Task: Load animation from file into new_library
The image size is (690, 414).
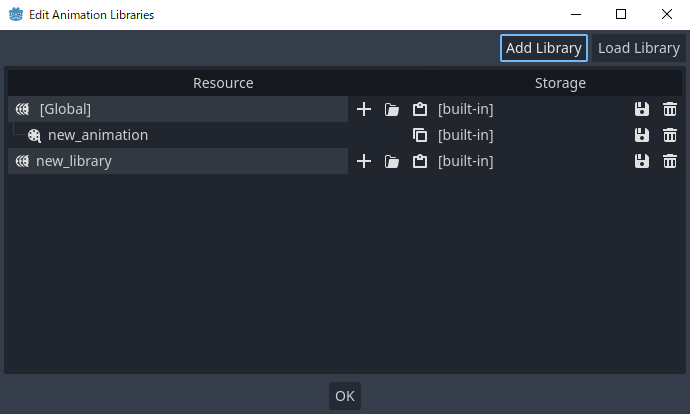Action: pyautogui.click(x=392, y=161)
